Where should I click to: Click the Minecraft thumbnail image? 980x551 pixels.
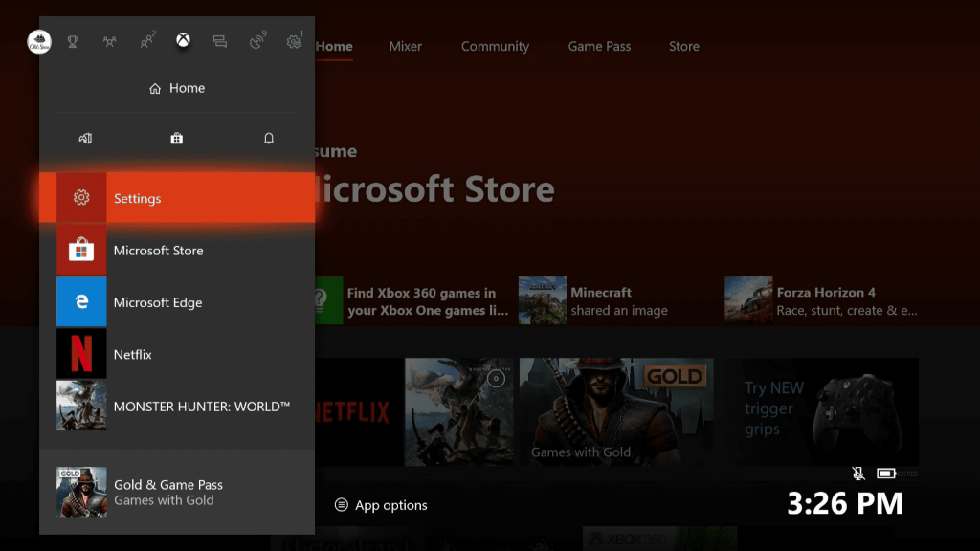point(543,301)
